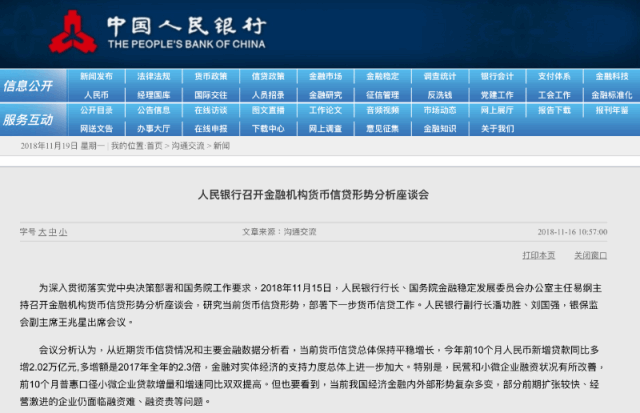Viewport: 640px width, 413px height.
Task: Open the 调查统计 section
Action: click(439, 76)
